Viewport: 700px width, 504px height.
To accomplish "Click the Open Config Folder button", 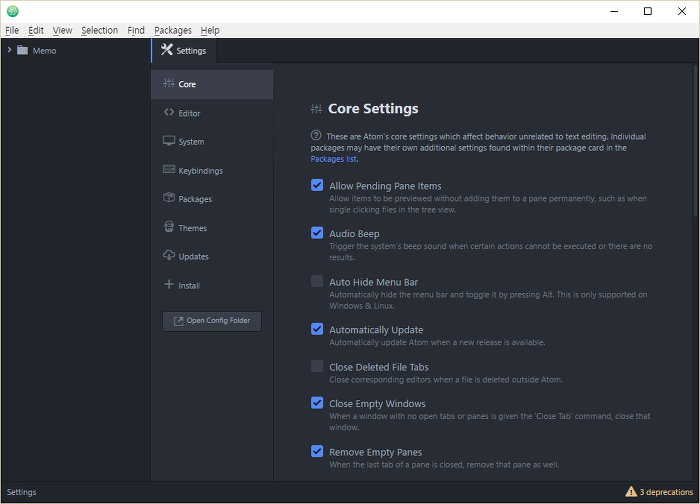I will (x=212, y=321).
